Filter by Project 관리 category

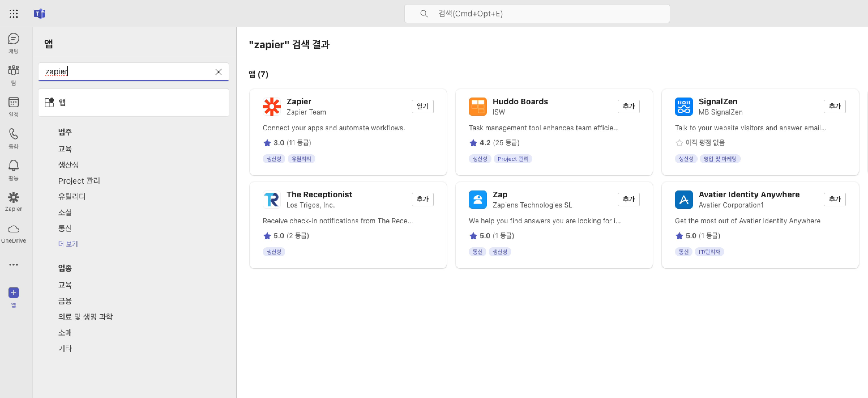[x=79, y=181]
